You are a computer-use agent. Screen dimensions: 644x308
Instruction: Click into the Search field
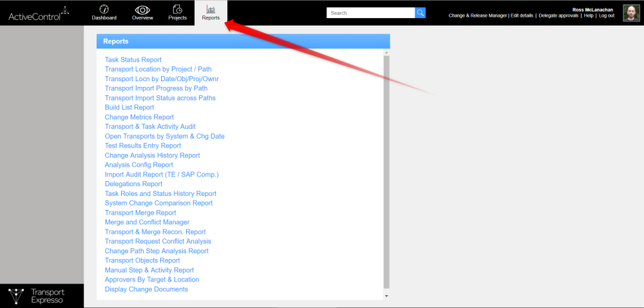coord(370,13)
